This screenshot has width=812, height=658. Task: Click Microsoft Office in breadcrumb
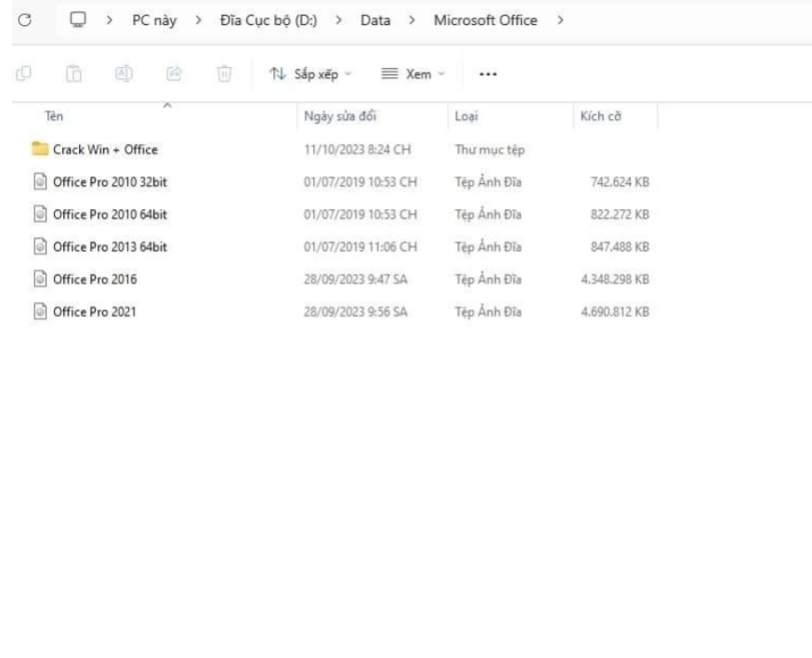click(486, 20)
